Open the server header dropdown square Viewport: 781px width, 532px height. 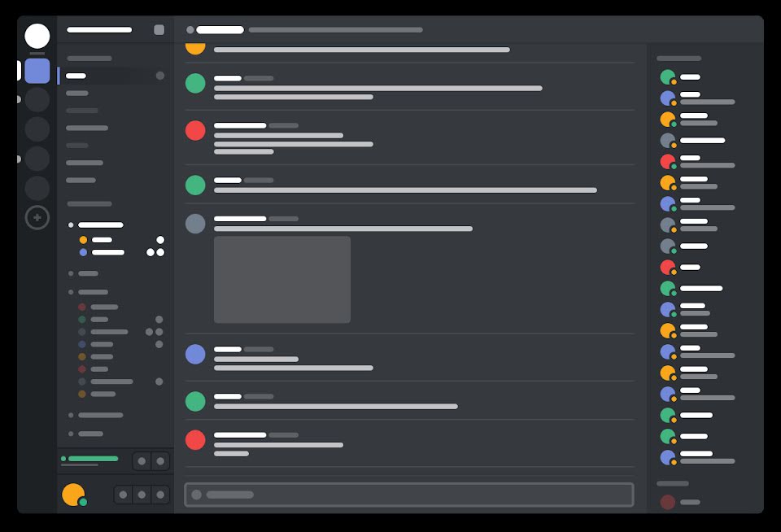click(x=159, y=30)
